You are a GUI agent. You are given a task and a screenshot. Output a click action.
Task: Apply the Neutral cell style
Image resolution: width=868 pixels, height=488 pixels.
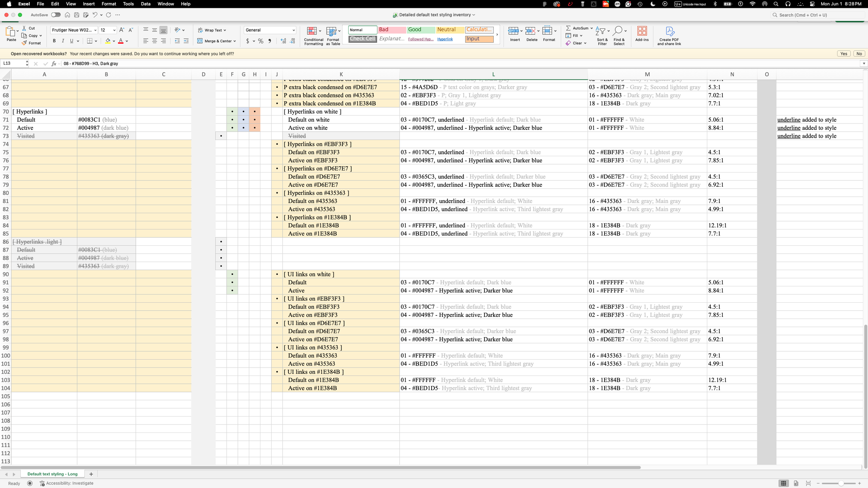coord(450,30)
